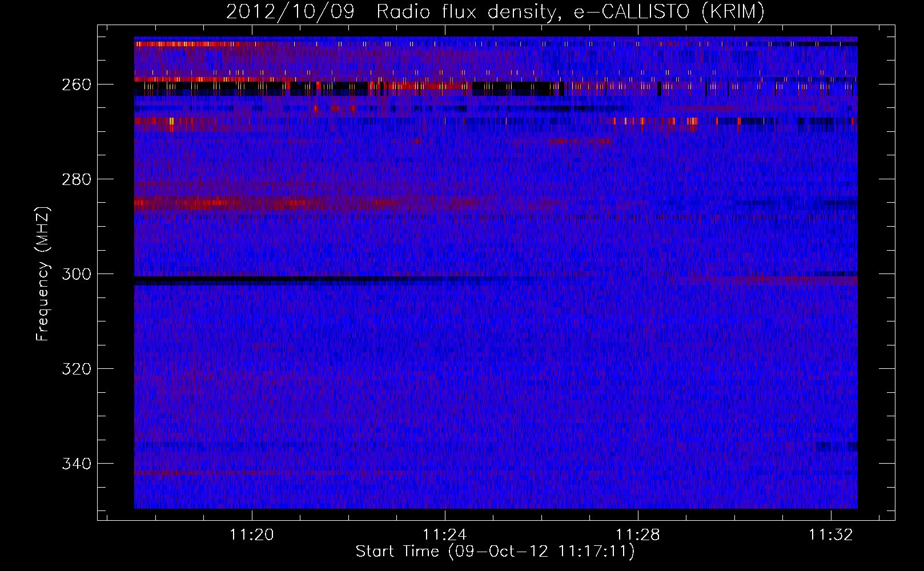Click the "Frequency (MHZ)" y-axis label

43,274
